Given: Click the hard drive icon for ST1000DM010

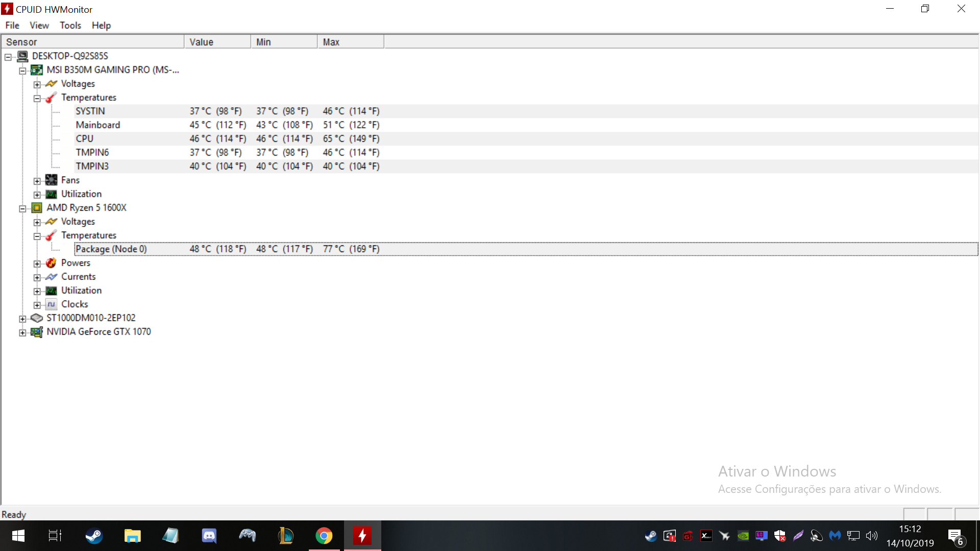Looking at the screenshot, I should tap(37, 318).
